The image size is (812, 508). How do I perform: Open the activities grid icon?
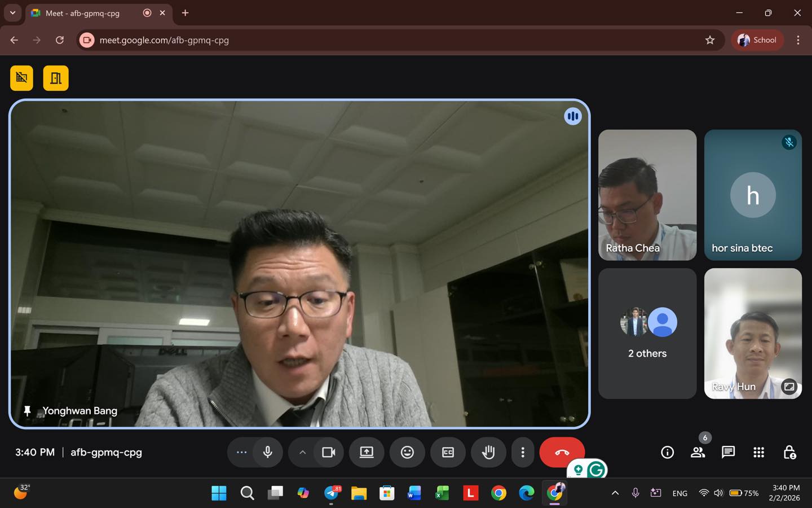click(758, 452)
